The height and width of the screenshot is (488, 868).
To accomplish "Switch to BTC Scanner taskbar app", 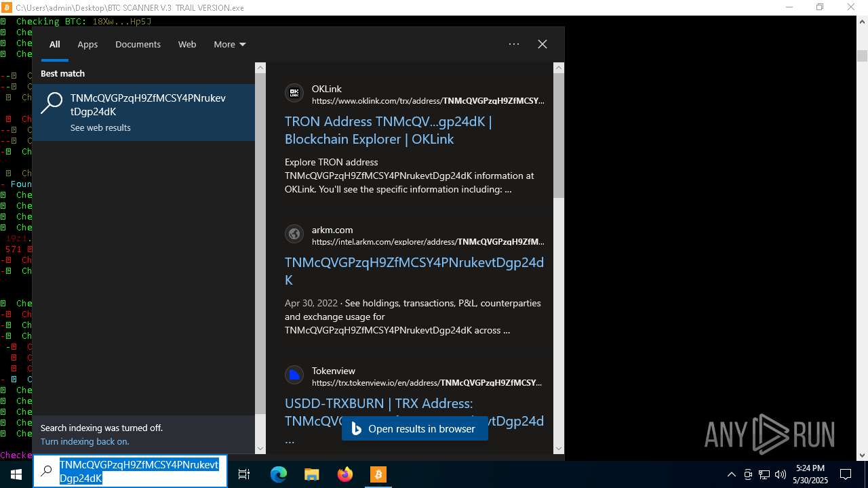I will point(378,474).
